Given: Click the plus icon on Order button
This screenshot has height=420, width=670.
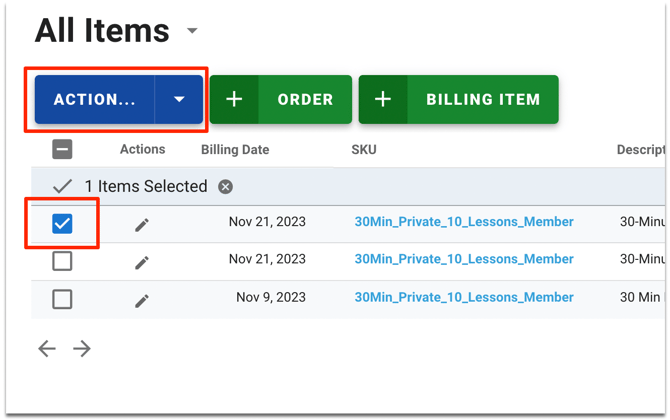Looking at the screenshot, I should click(234, 100).
